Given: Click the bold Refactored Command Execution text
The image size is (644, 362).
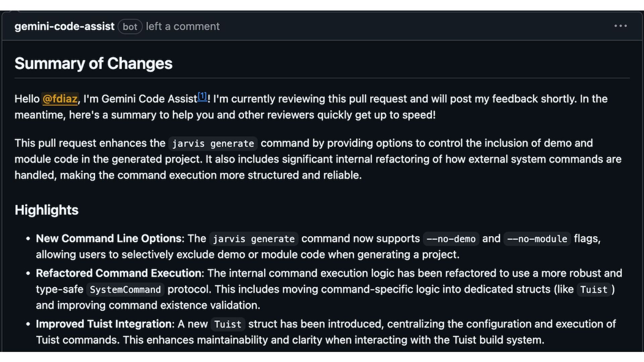Looking at the screenshot, I should [x=119, y=273].
